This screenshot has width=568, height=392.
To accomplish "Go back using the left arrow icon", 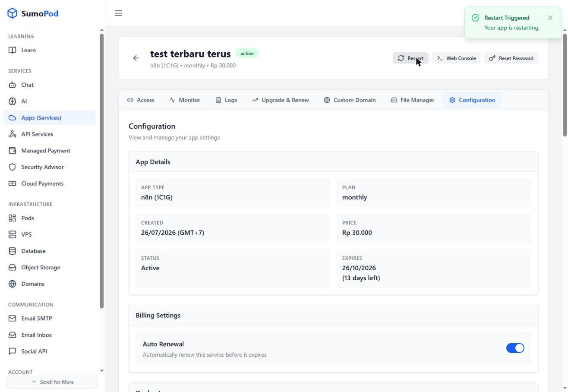I will click(136, 58).
